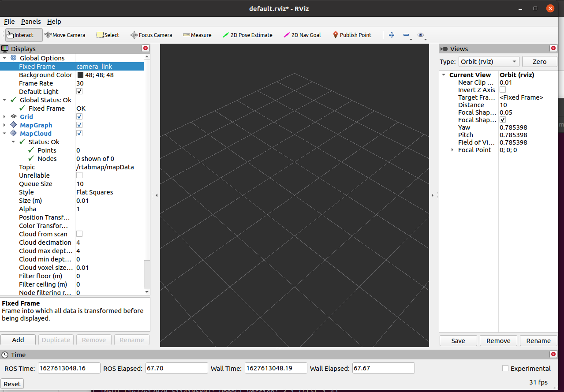Viewport: 564px width, 392px height.
Task: Open the view Type dropdown
Action: pos(489,62)
